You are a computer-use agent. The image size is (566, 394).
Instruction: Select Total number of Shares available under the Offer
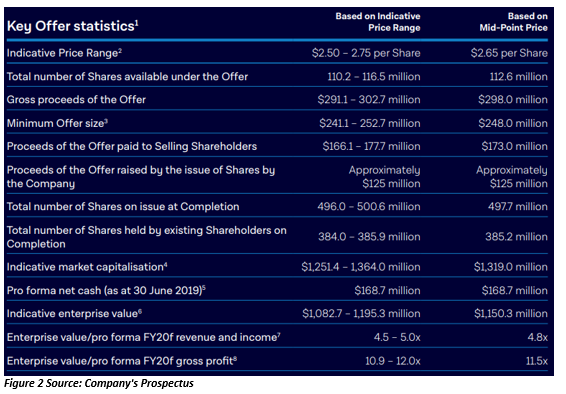click(x=127, y=76)
